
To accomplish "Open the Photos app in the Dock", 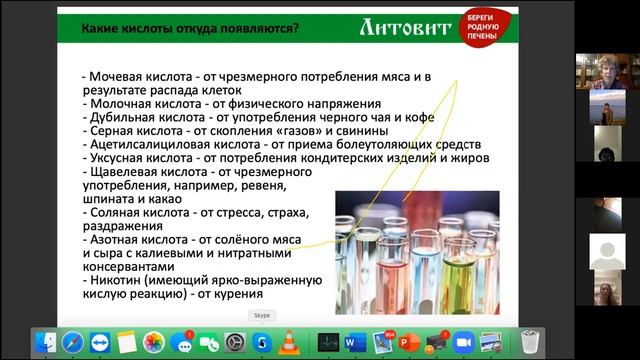I will click(x=154, y=342).
